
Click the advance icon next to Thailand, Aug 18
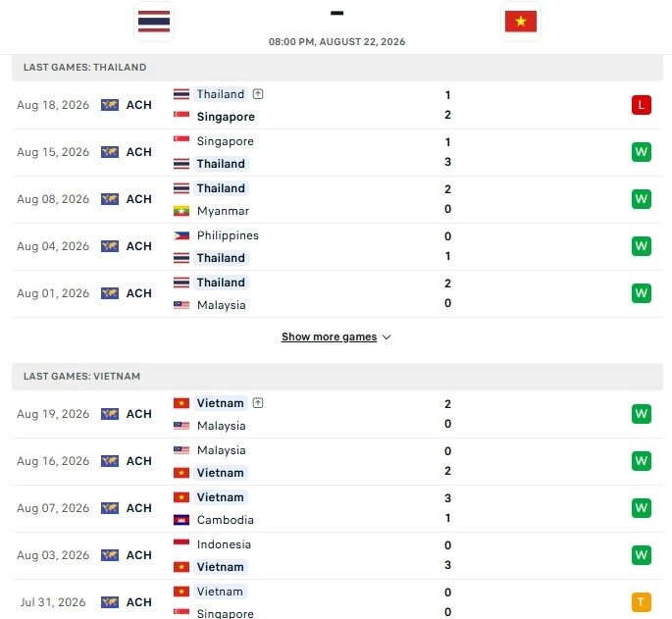click(x=258, y=94)
